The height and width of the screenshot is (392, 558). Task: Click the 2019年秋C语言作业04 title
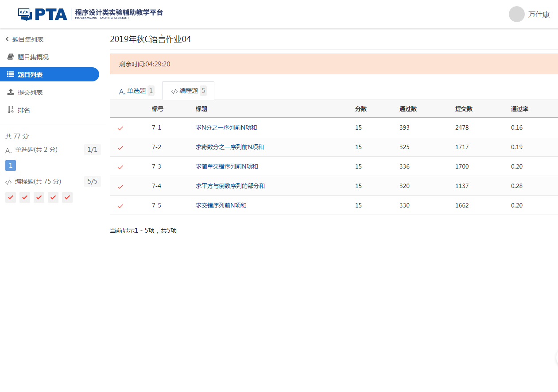click(x=151, y=39)
